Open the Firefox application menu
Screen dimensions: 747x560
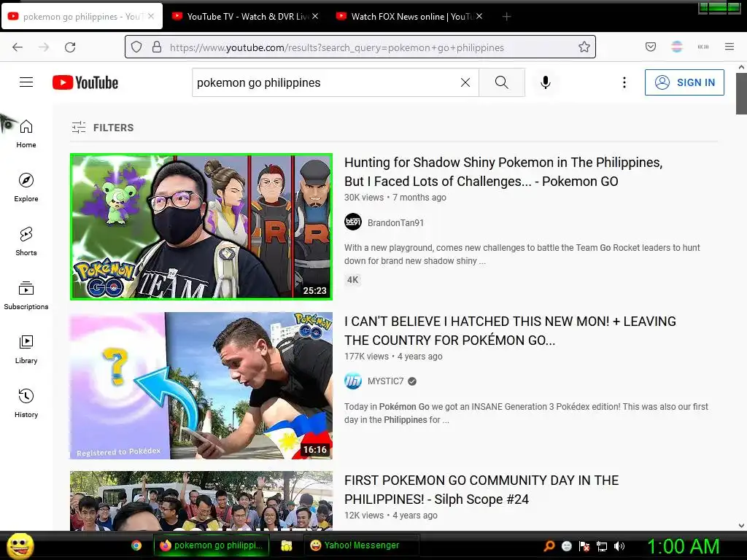729,47
